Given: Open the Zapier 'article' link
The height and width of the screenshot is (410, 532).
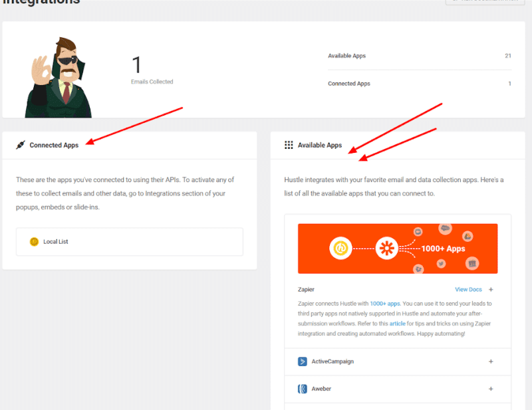Looking at the screenshot, I should 397,324.
